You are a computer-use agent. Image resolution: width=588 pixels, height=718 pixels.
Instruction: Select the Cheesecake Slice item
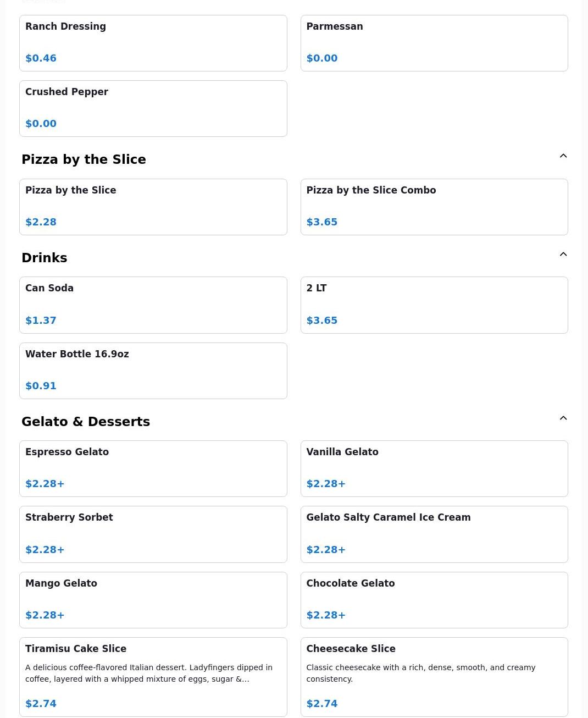pyautogui.click(x=434, y=676)
